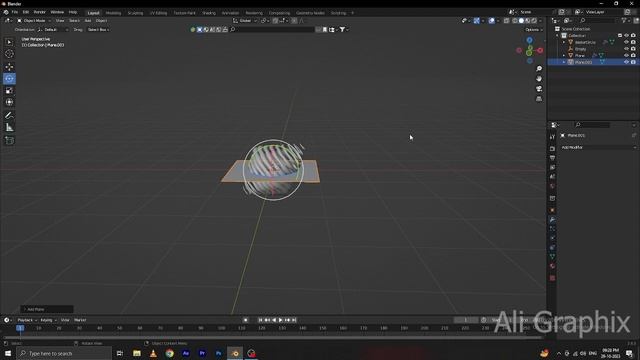
Task: Toggle X-ray mode in viewport header
Action: [507, 20]
